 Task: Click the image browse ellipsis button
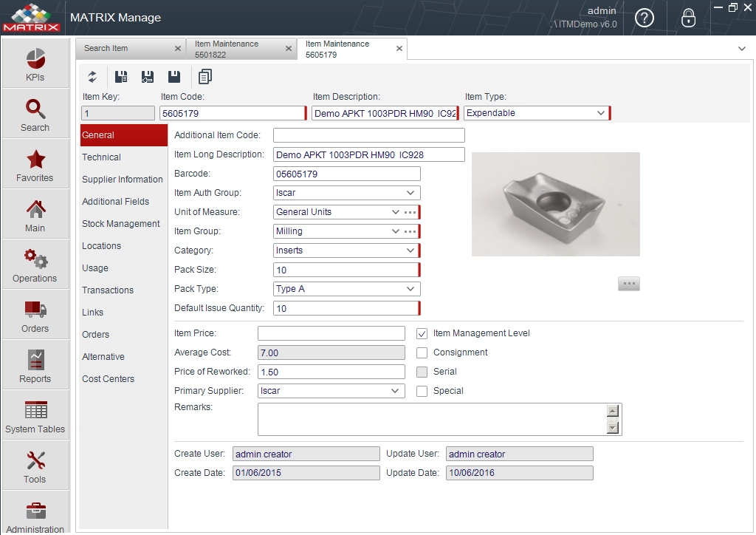[629, 284]
